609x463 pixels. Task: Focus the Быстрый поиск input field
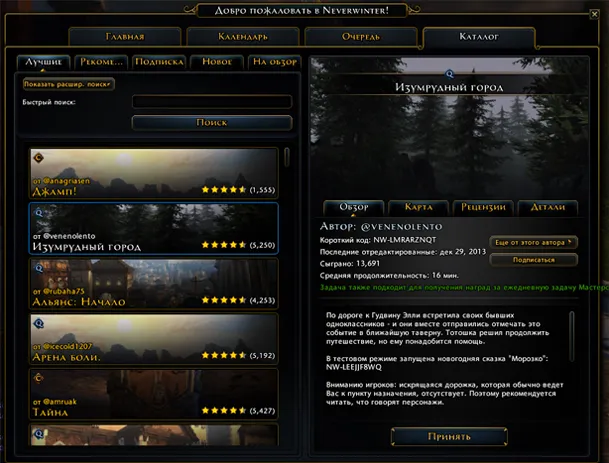(x=212, y=102)
